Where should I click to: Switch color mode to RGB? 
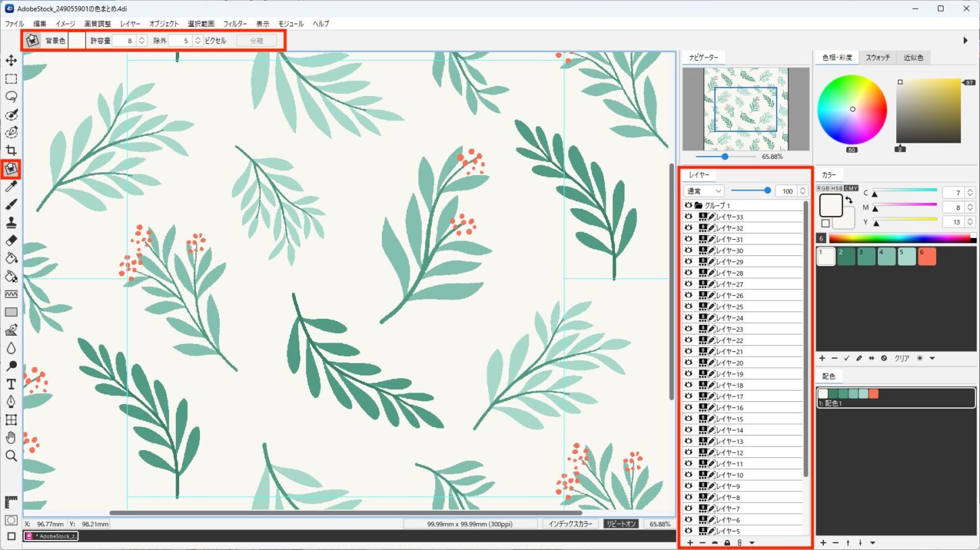coord(823,189)
